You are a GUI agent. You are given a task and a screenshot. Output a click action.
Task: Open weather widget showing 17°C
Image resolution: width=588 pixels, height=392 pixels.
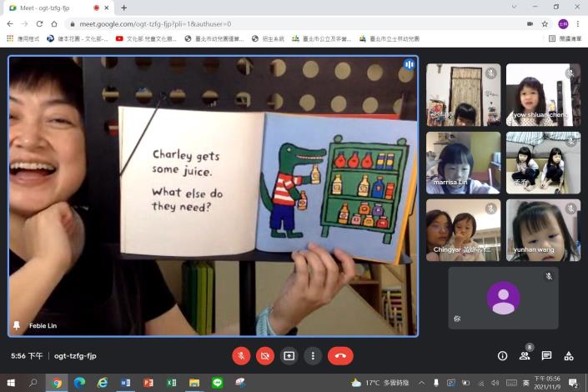coord(379,383)
